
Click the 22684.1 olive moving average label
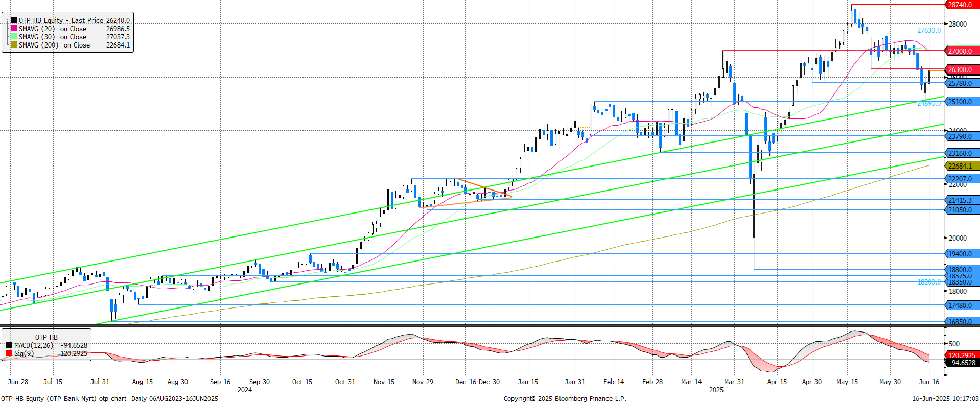pyautogui.click(x=962, y=166)
